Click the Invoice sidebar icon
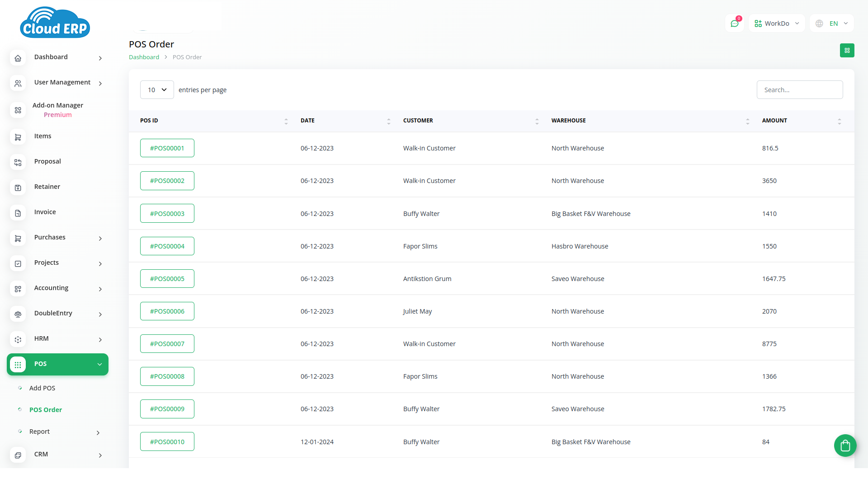Image resolution: width=868 pixels, height=488 pixels. coord(18,213)
